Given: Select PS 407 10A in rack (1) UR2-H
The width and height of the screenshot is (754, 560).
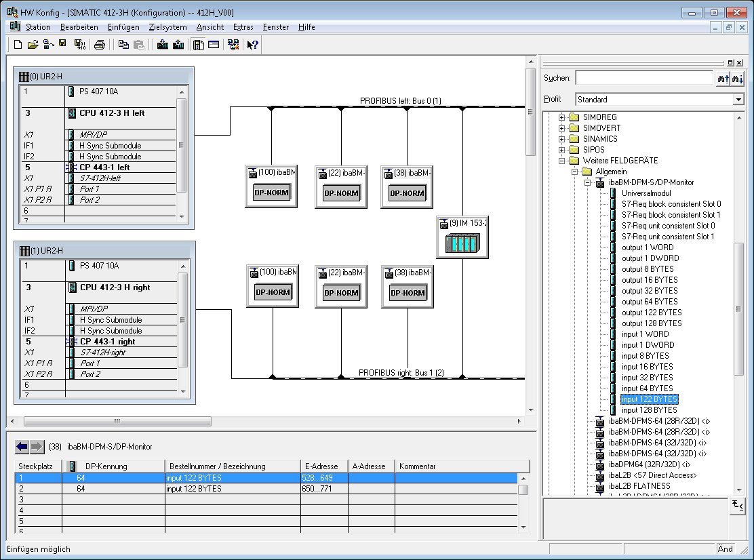Looking at the screenshot, I should pos(99,266).
